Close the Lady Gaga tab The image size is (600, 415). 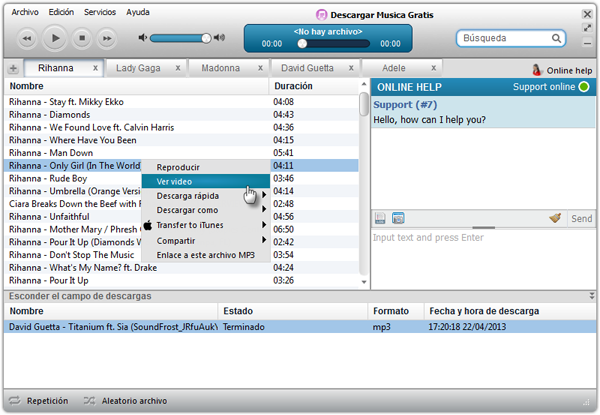[178, 68]
